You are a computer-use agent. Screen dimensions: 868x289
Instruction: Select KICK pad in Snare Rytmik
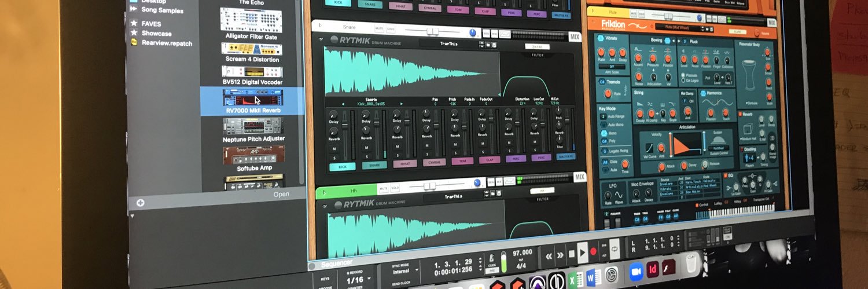[x=343, y=167]
